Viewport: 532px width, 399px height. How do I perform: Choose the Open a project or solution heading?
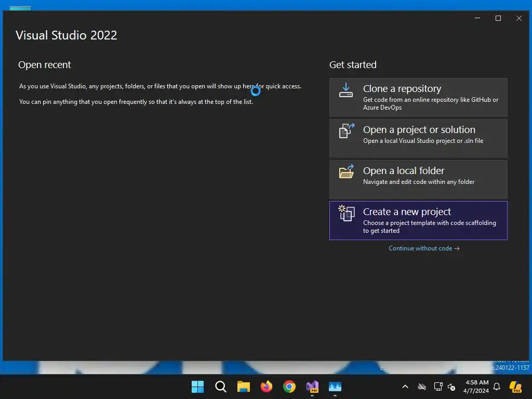[419, 130]
